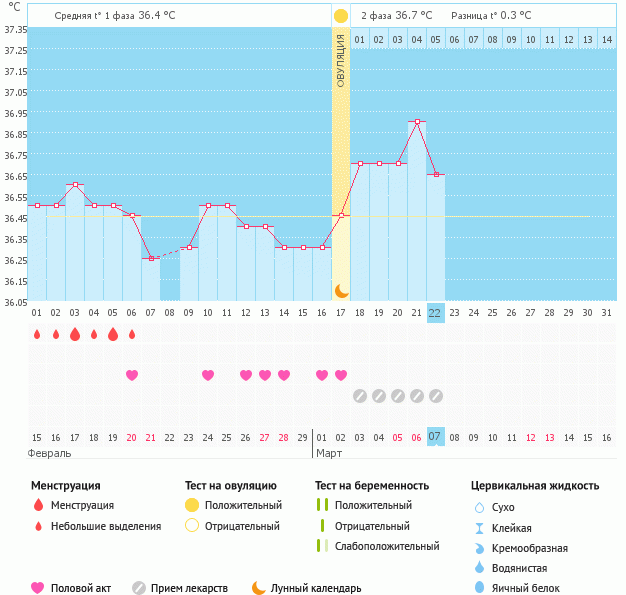Click the medication icon above March 03

click(x=360, y=396)
